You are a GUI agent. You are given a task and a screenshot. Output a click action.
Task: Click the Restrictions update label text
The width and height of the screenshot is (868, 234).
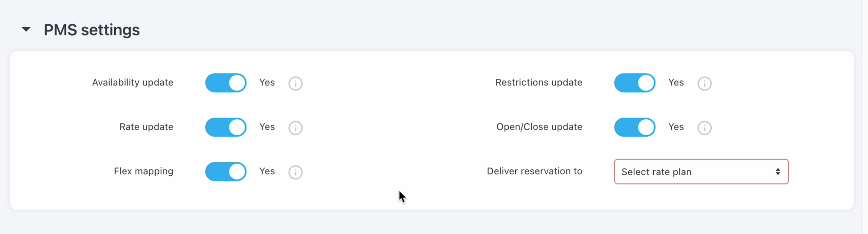pos(539,82)
